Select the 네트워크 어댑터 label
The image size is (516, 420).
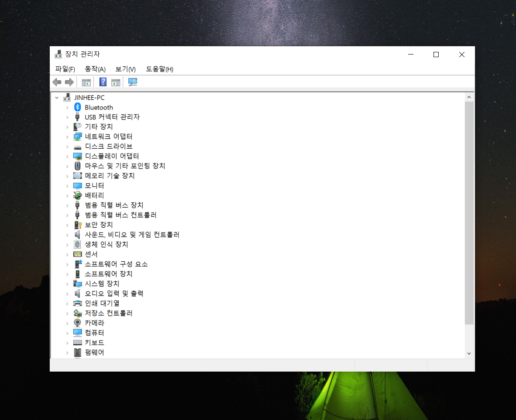109,137
